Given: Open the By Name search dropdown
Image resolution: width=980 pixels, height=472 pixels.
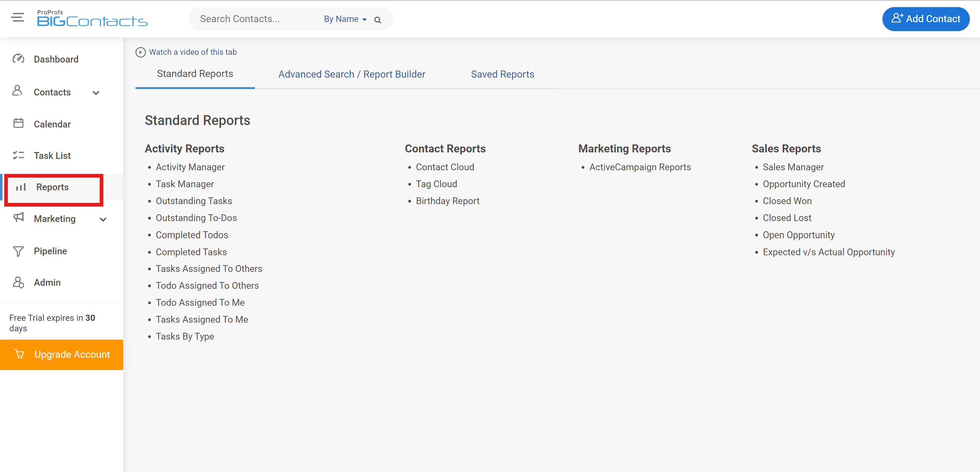Looking at the screenshot, I should 345,19.
